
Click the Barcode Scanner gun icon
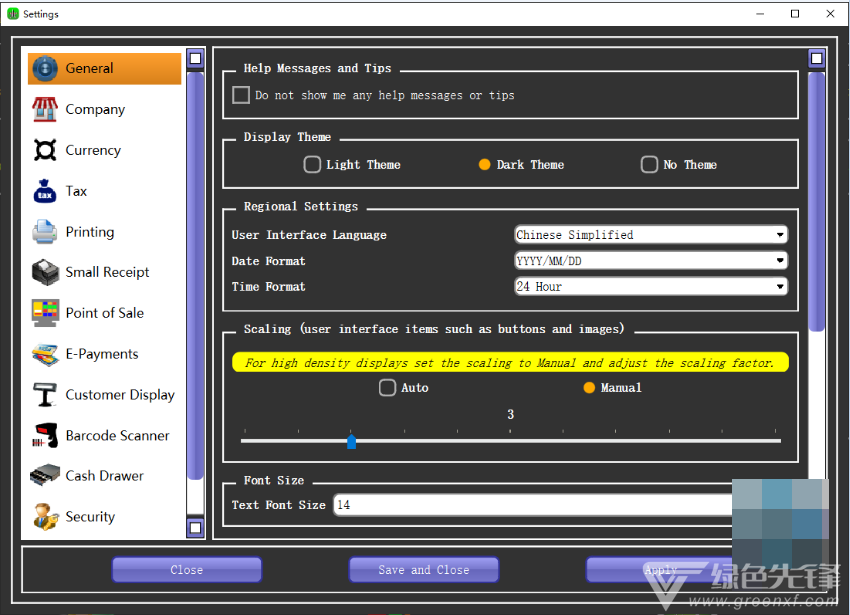(x=45, y=435)
